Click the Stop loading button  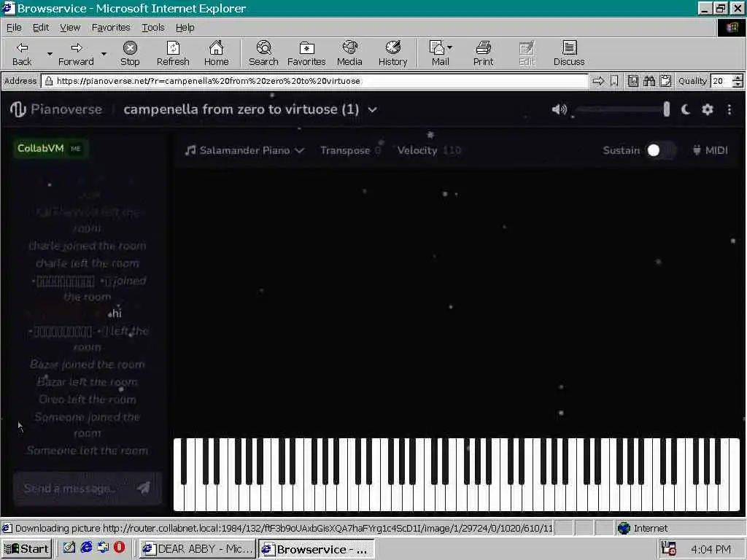coord(130,53)
